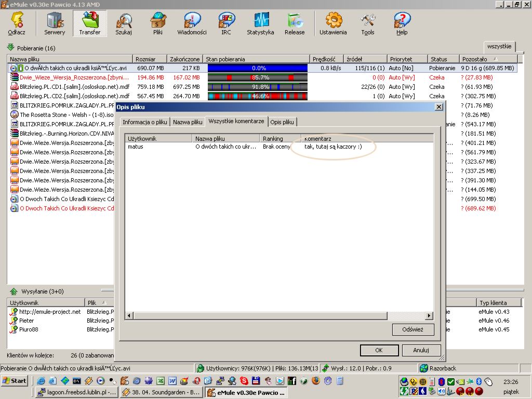Image resolution: width=532 pixels, height=399 pixels.
Task: Click the green Pobieranie downloads arrow icon
Action: (11, 47)
